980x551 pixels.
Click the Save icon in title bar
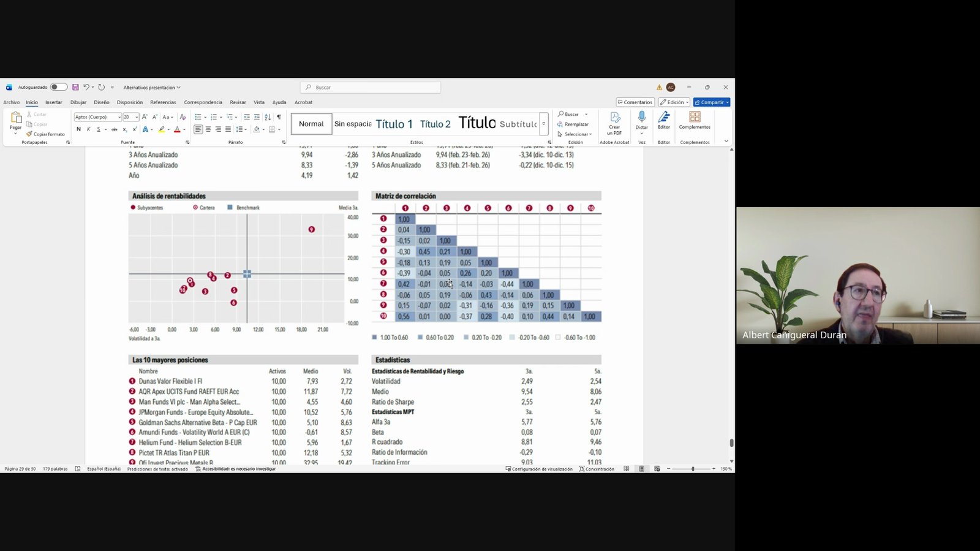pos(75,88)
